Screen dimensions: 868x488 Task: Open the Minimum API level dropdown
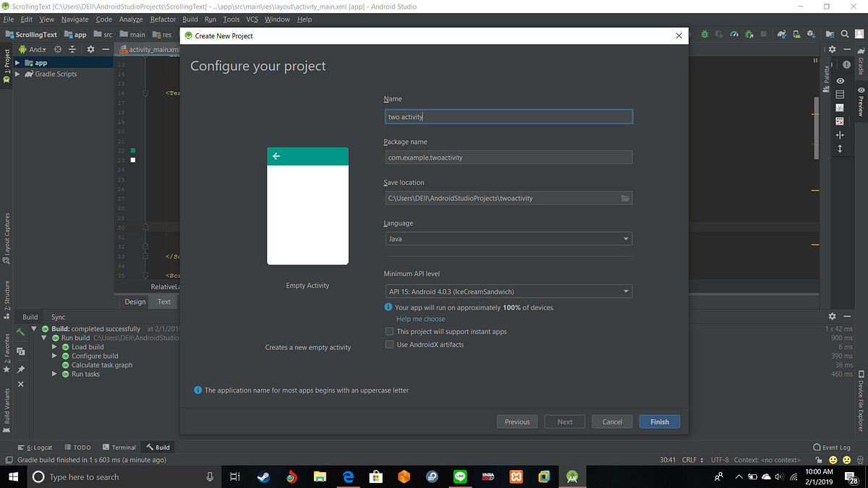tap(508, 291)
